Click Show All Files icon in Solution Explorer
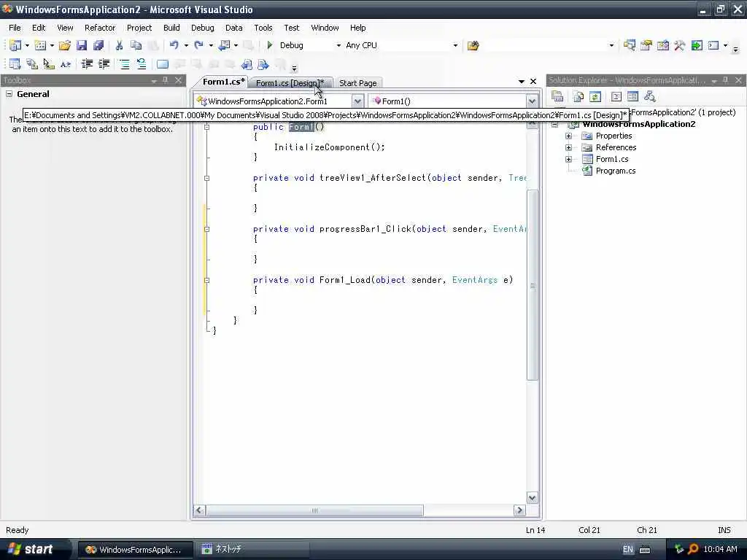The image size is (747, 560). (x=578, y=97)
